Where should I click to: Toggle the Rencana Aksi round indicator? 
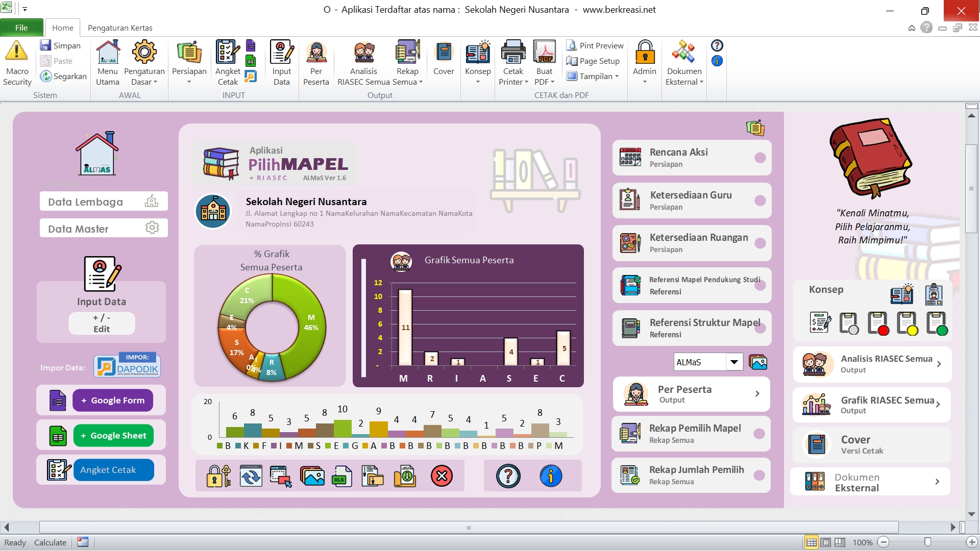(760, 158)
